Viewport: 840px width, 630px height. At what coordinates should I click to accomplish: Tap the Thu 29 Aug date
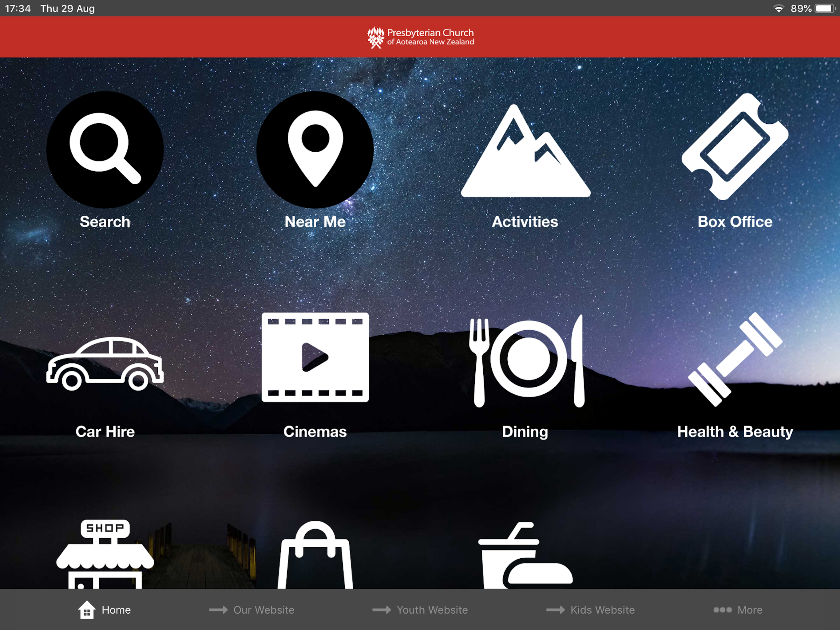68,8
